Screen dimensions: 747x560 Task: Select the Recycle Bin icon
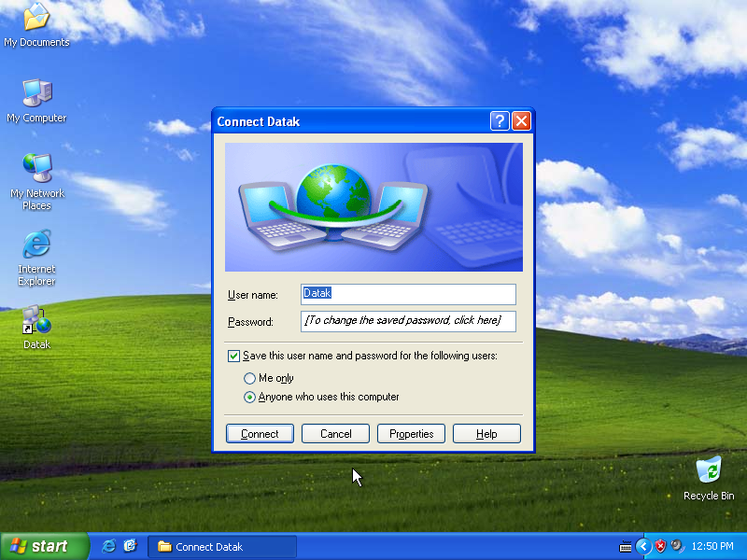coord(709,478)
